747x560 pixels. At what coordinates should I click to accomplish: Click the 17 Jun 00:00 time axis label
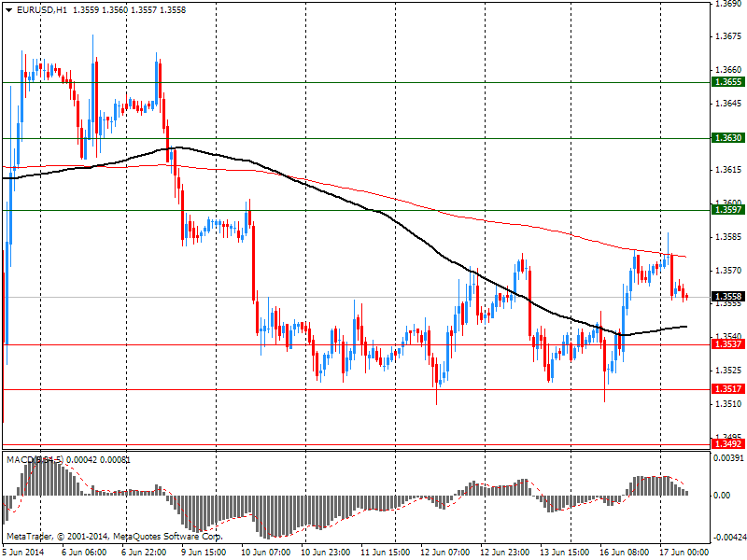684,553
